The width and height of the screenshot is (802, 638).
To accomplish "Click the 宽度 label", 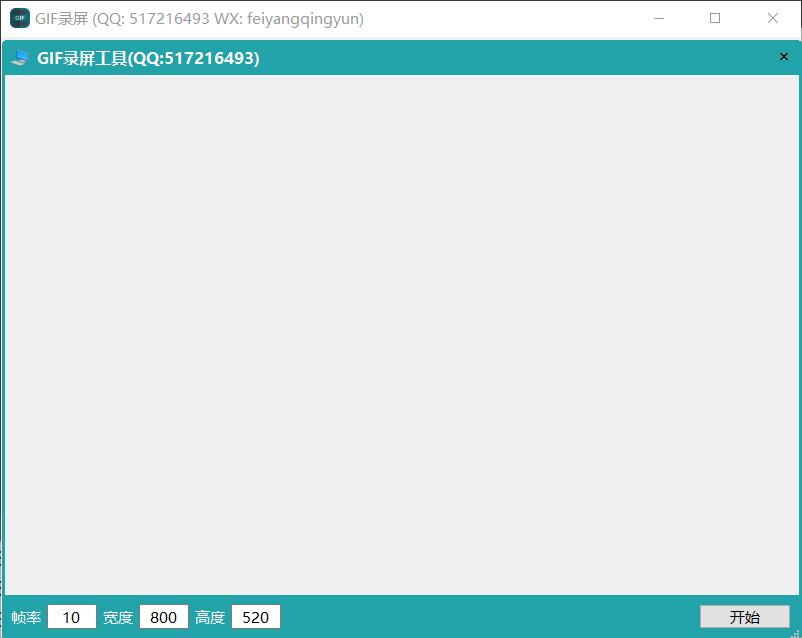I will tap(118, 618).
